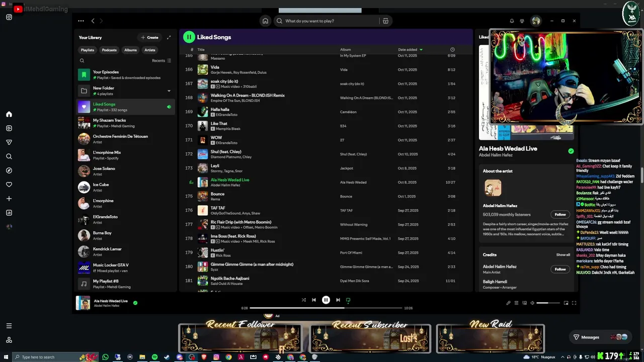644x362 pixels.
Task: Open the lyrics microphone icon
Action: coord(508,303)
